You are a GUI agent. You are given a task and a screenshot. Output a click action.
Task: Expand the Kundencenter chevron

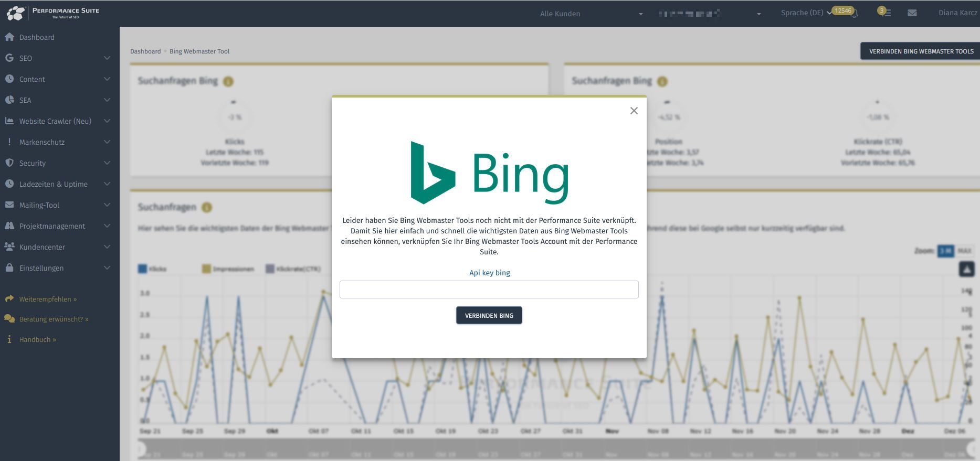click(x=107, y=247)
